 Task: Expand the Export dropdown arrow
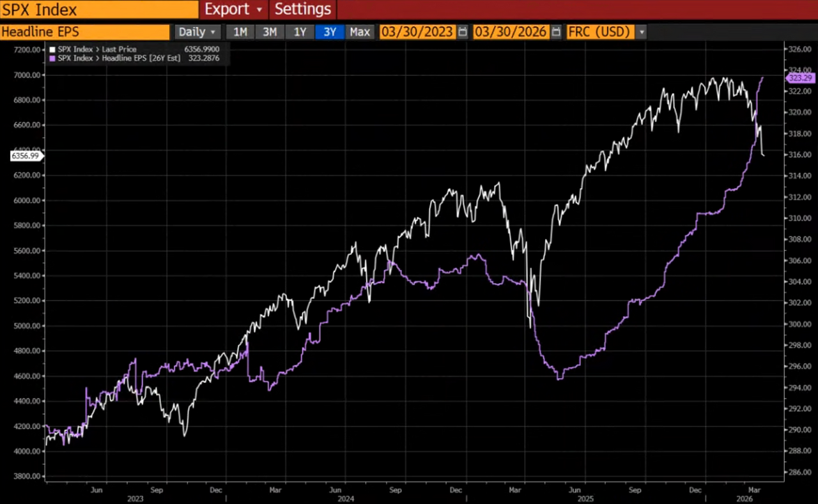click(x=259, y=10)
